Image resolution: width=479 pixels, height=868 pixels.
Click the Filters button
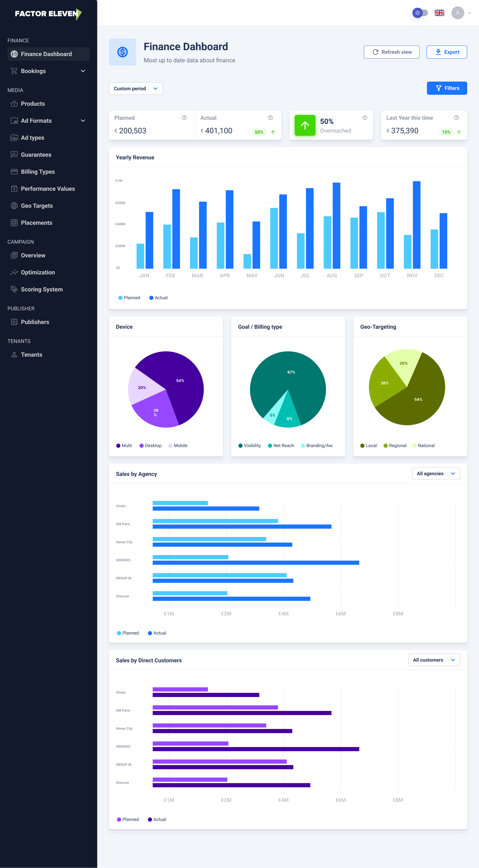point(447,88)
